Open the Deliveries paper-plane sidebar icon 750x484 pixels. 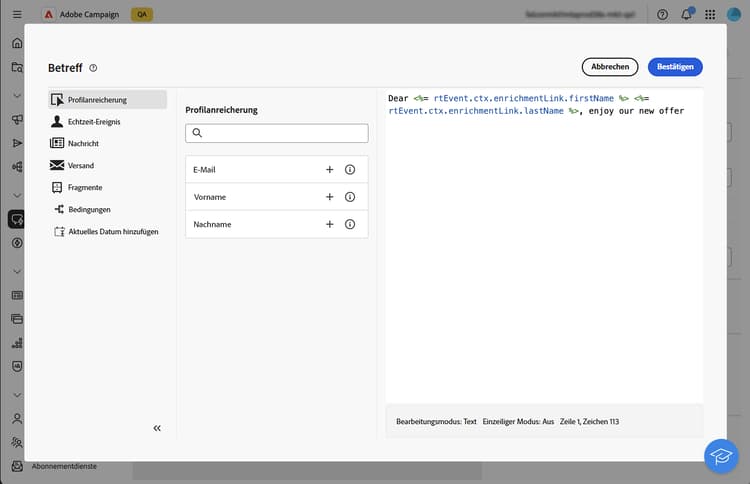pos(17,143)
